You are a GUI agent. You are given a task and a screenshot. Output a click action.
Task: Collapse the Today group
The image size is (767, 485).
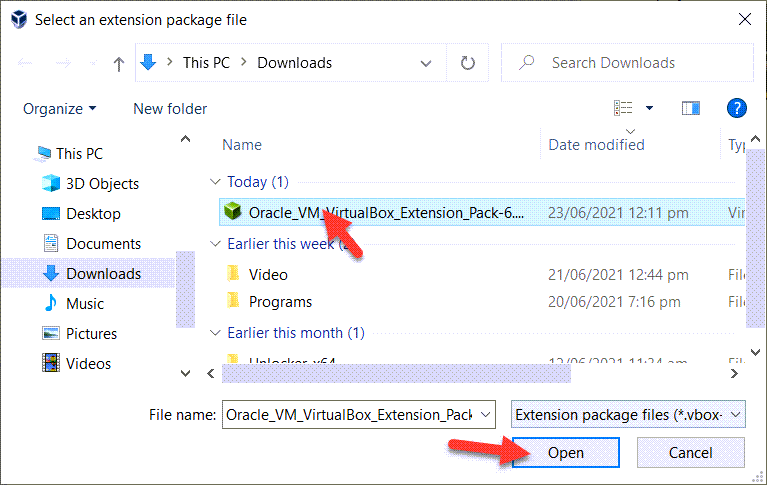coord(213,182)
